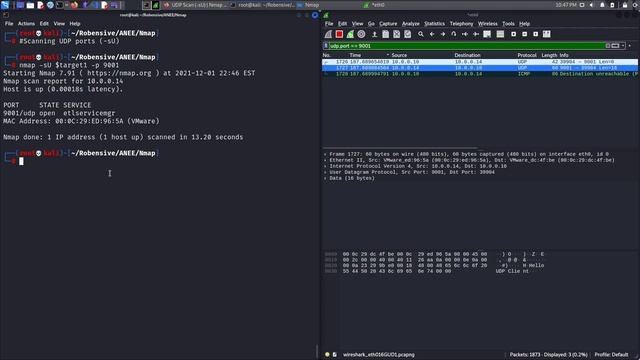Viewport: 640px width, 360px height.
Task: Select packet 1726 UDP row
Action: tap(480, 62)
